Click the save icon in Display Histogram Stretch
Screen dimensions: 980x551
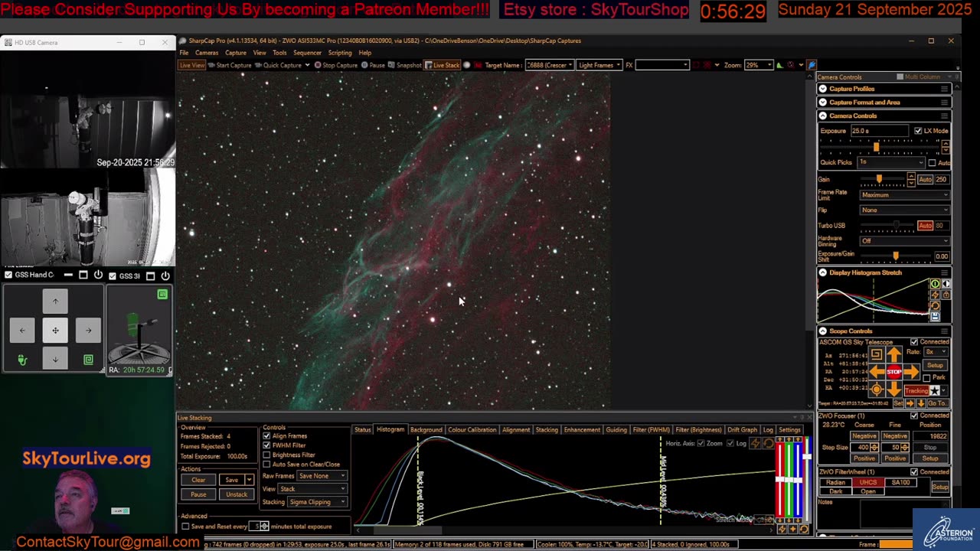935,316
